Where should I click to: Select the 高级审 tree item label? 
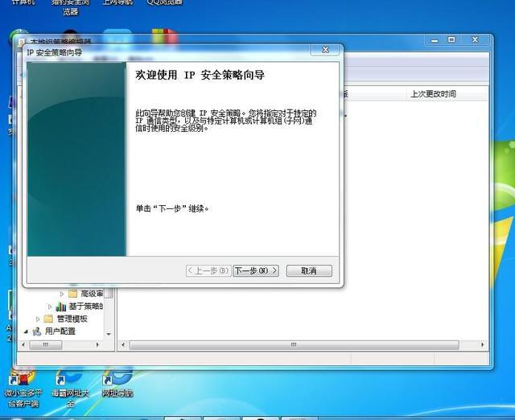coord(92,294)
